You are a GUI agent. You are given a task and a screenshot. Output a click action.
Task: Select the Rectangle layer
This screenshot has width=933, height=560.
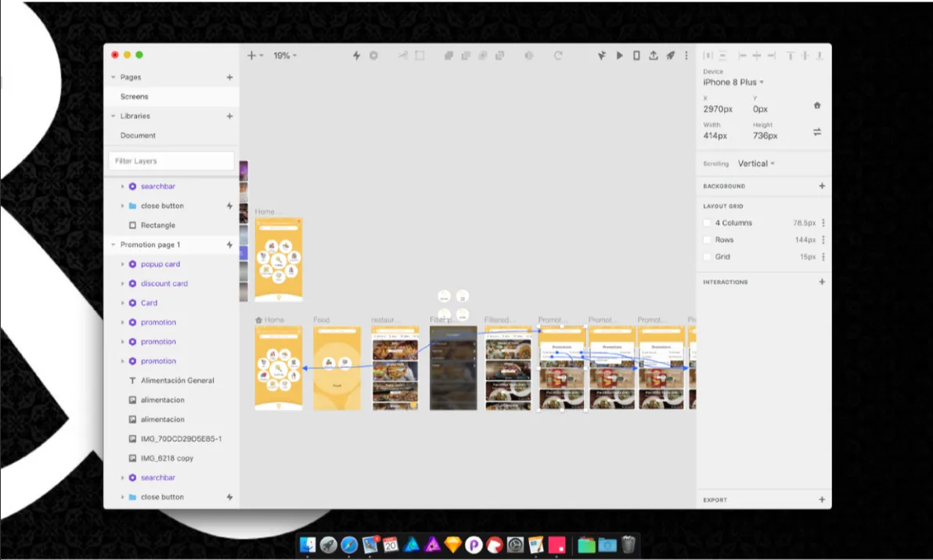[171, 225]
